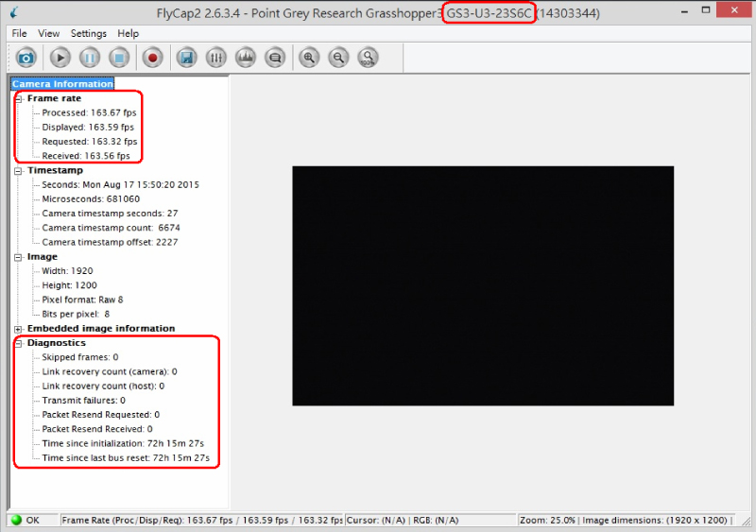
Task: Zoom out of the image
Action: (x=338, y=58)
